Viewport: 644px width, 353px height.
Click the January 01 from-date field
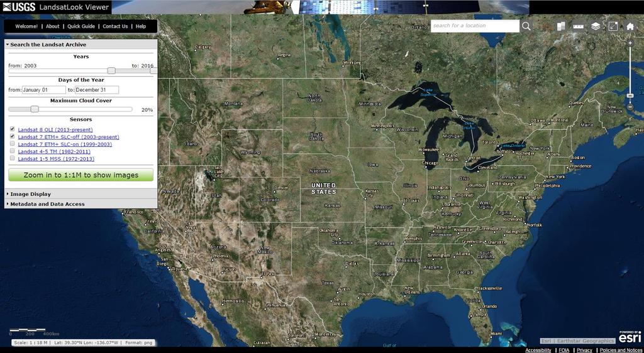click(43, 90)
